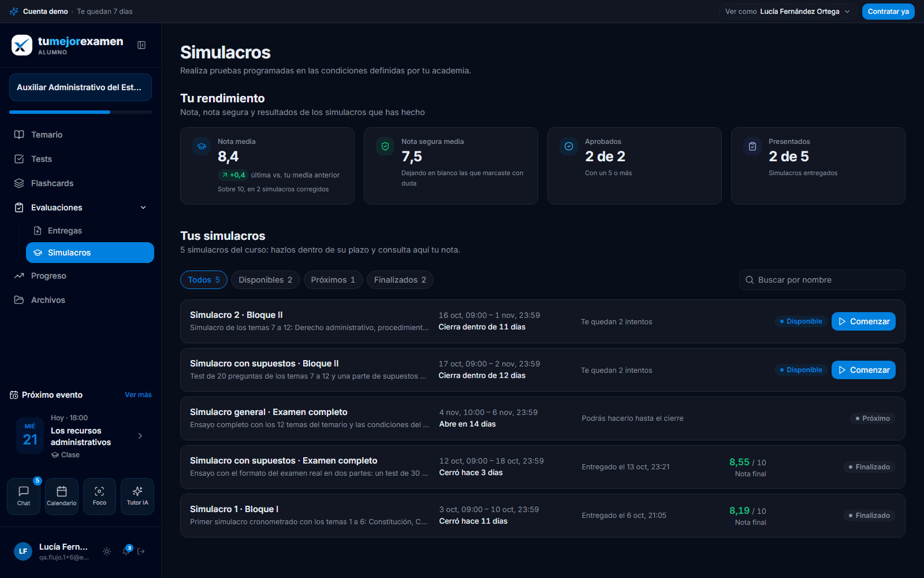This screenshot has width=924, height=578.
Task: Open the Ver como user dropdown
Action: pos(788,12)
